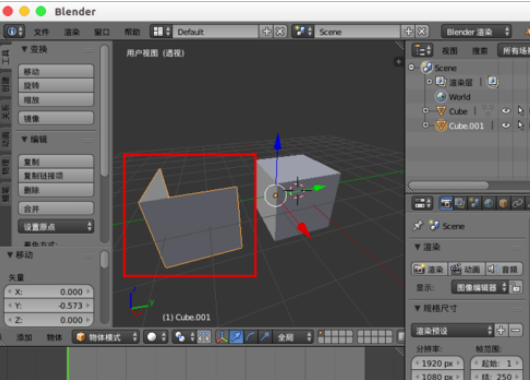This screenshot has width=530, height=380.
Task: Expand the Cube node in outliner
Action: (426, 111)
